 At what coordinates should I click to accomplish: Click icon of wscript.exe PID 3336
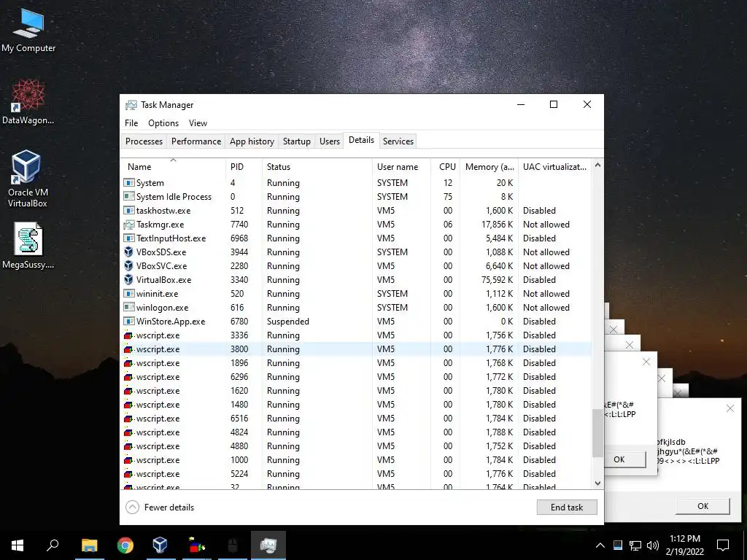tap(128, 335)
